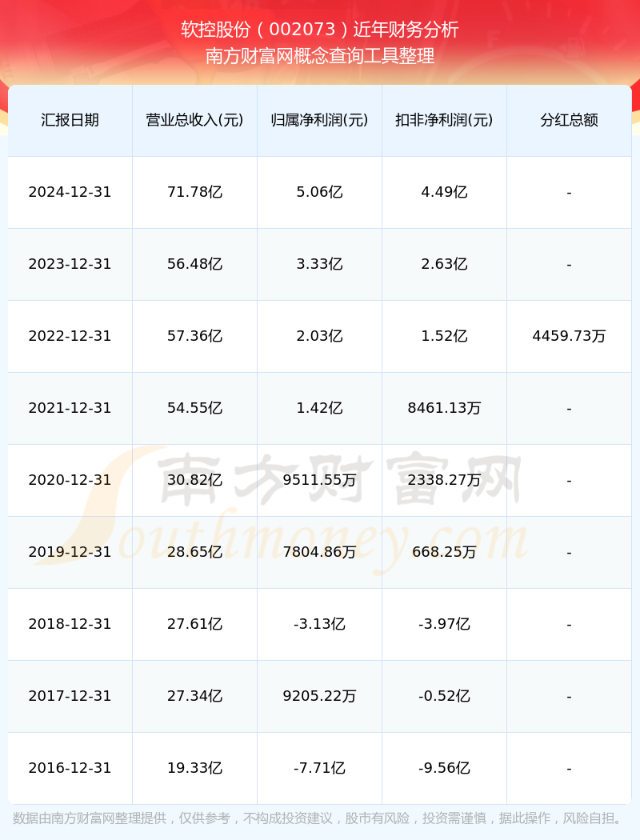Click the value 8461.13万
Image resolution: width=640 pixels, height=840 pixels.
pos(445,408)
